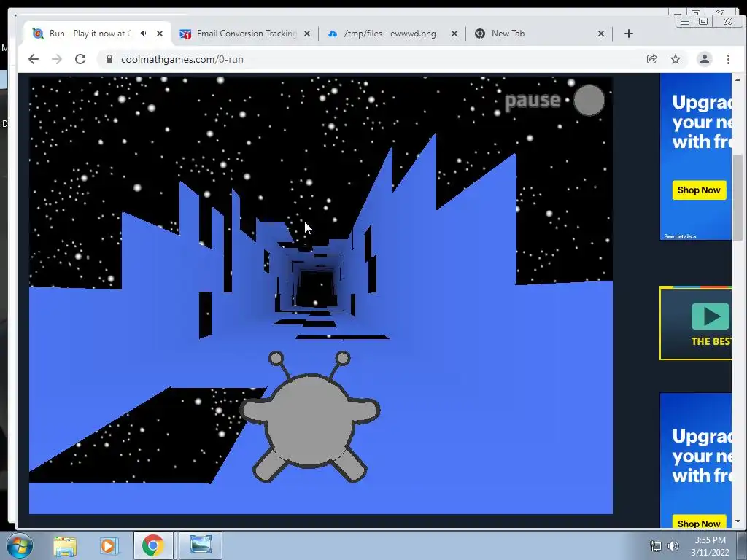Share this page via share icon
This screenshot has width=747, height=560.
651,59
